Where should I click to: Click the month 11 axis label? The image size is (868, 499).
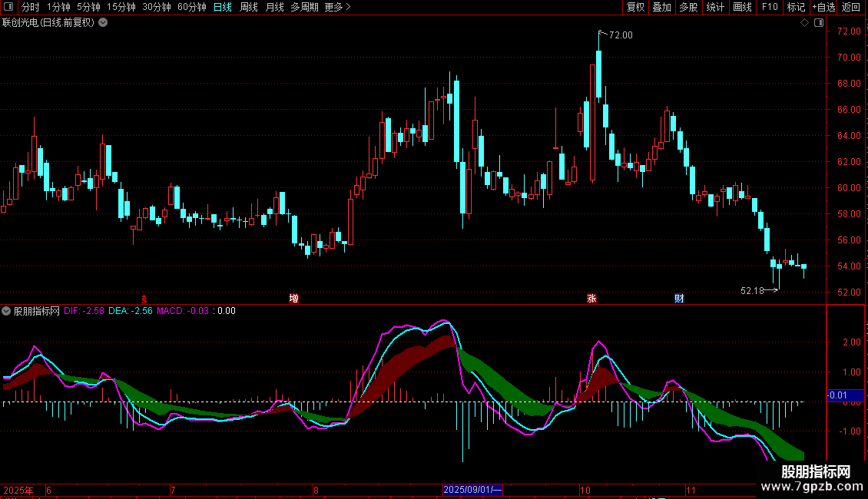(691, 490)
